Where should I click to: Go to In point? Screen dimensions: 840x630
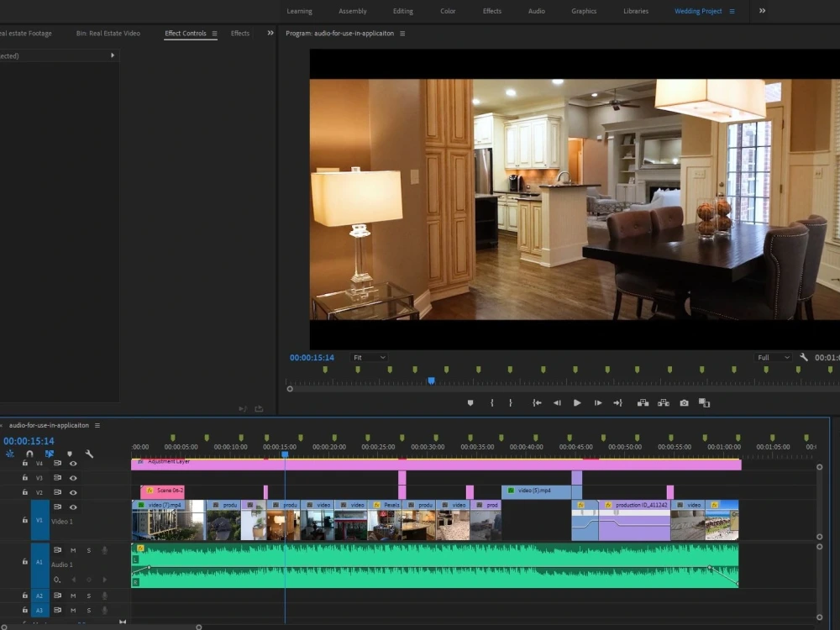pyautogui.click(x=537, y=403)
